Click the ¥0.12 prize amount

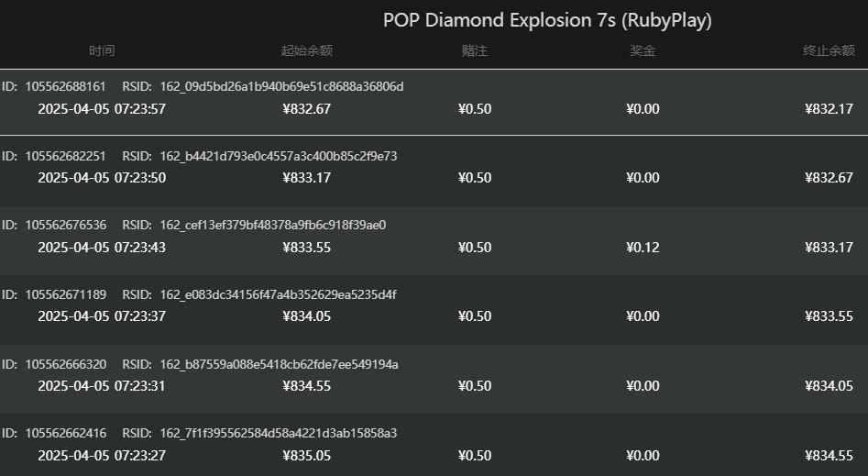point(643,248)
